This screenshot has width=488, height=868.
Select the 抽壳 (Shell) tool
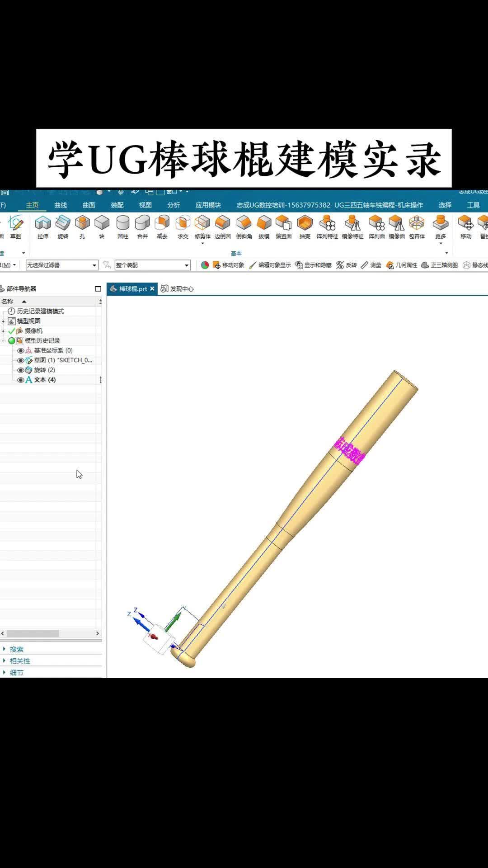point(305,226)
